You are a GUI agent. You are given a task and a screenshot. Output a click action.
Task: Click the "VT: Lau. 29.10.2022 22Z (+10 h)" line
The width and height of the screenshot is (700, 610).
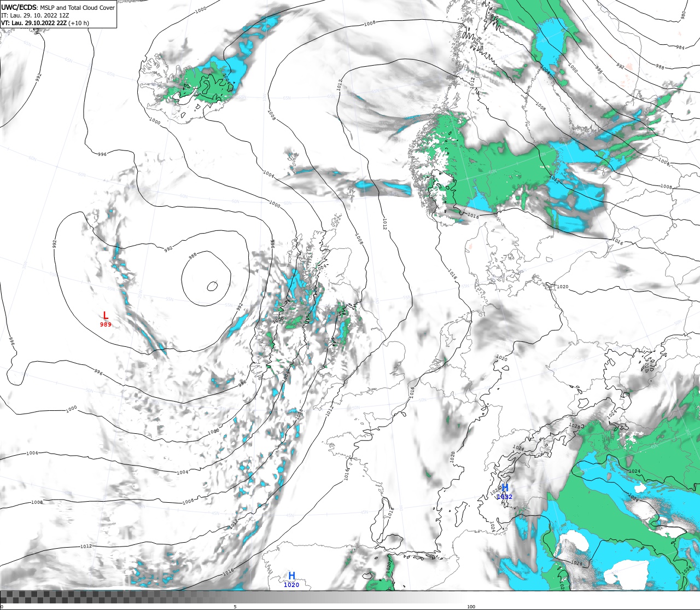(45, 23)
